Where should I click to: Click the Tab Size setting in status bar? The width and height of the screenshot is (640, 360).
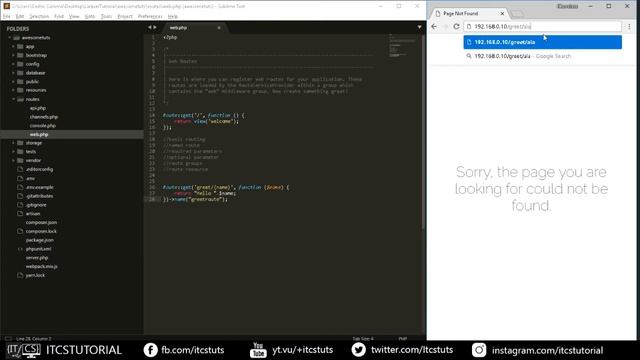click(363, 338)
